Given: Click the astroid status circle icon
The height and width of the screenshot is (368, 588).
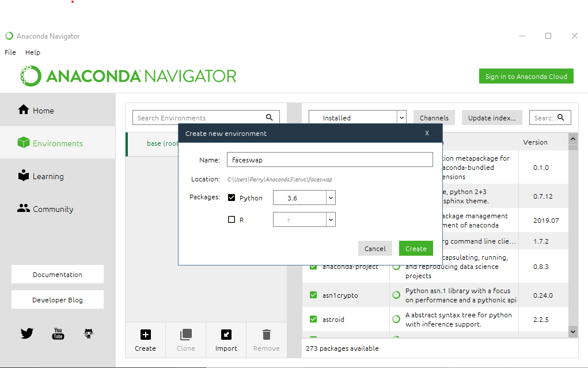Looking at the screenshot, I should [396, 319].
